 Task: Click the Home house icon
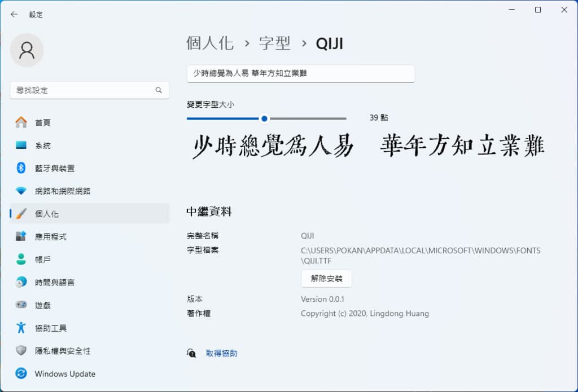(21, 122)
